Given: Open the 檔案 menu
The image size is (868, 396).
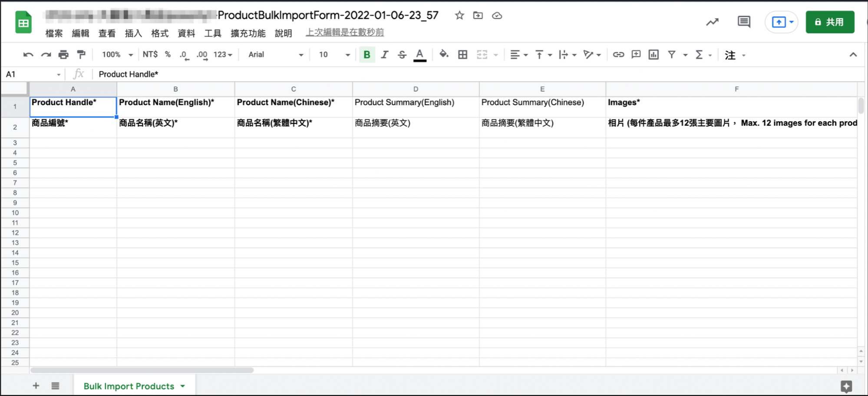Looking at the screenshot, I should click(x=54, y=33).
